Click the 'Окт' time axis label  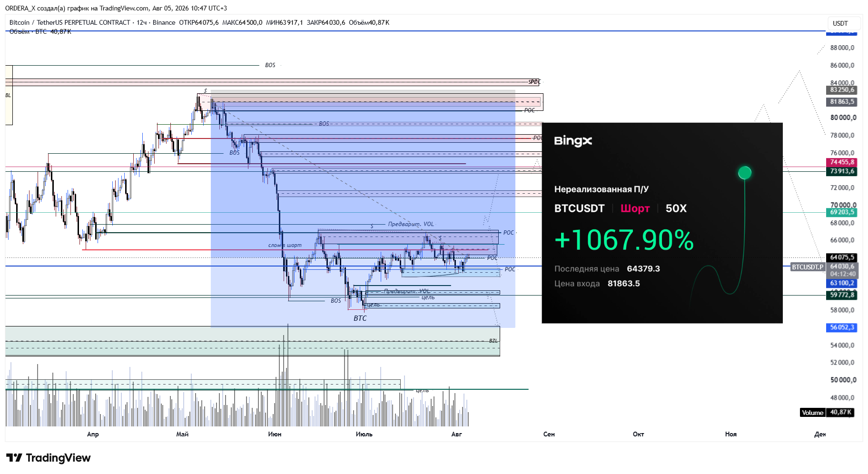638,434
